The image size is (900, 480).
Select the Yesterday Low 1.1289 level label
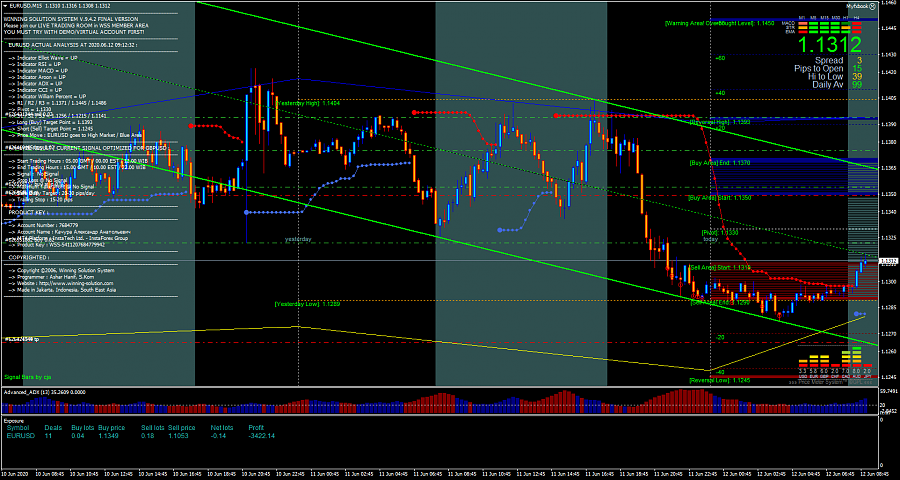pyautogui.click(x=307, y=303)
